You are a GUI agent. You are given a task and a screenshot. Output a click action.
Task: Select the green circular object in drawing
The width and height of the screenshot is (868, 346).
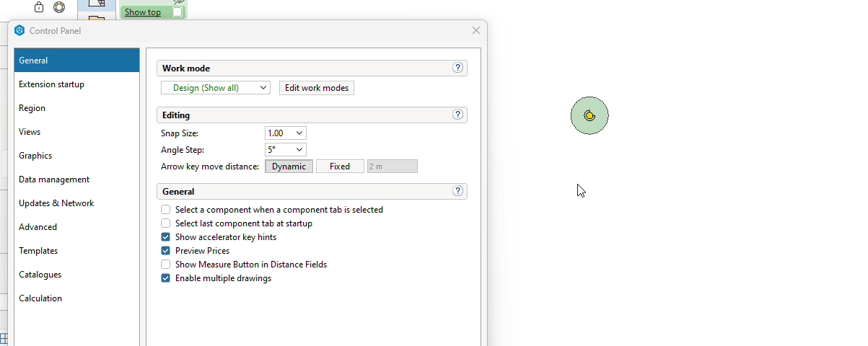click(x=589, y=115)
